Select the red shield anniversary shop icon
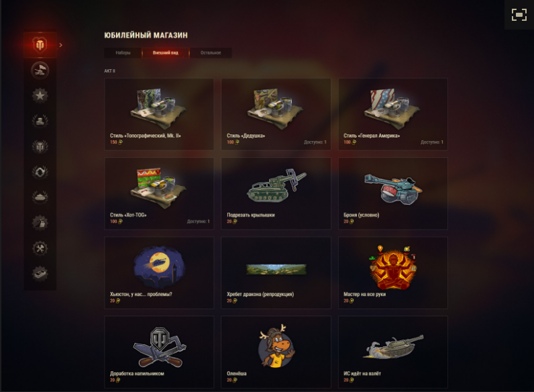 (x=40, y=45)
